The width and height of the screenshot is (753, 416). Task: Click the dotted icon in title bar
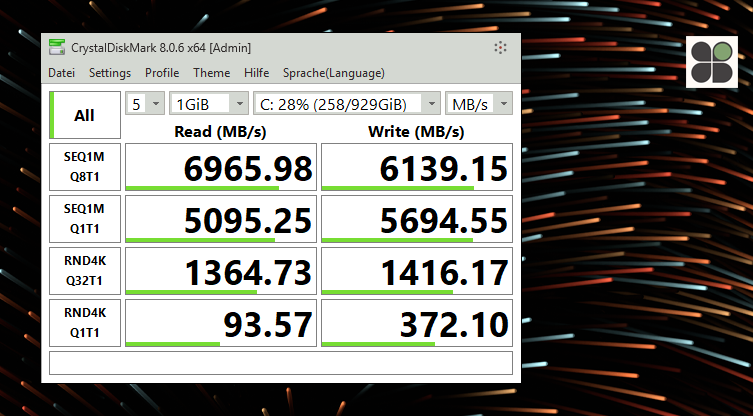click(x=500, y=48)
